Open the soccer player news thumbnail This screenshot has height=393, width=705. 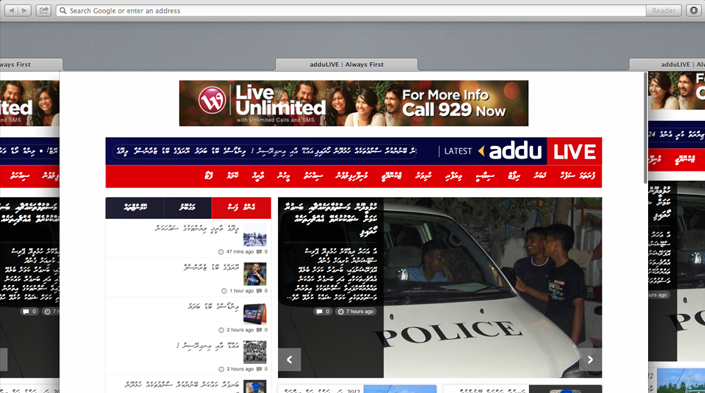tap(255, 274)
